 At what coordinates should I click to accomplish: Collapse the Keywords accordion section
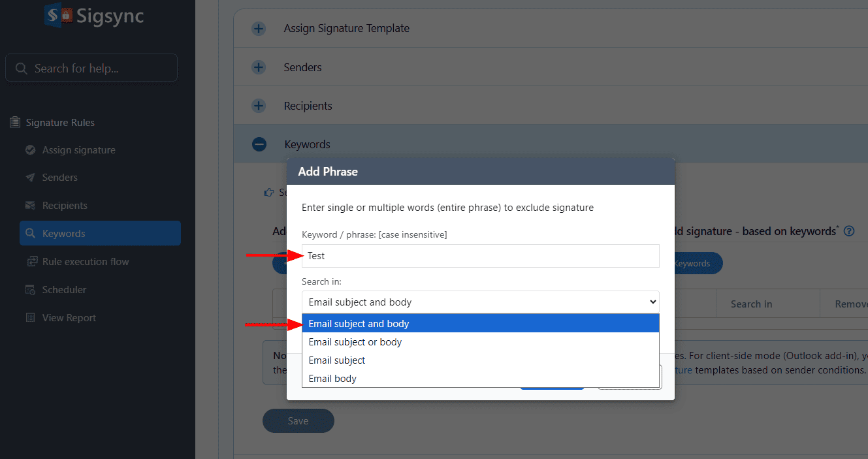259,144
